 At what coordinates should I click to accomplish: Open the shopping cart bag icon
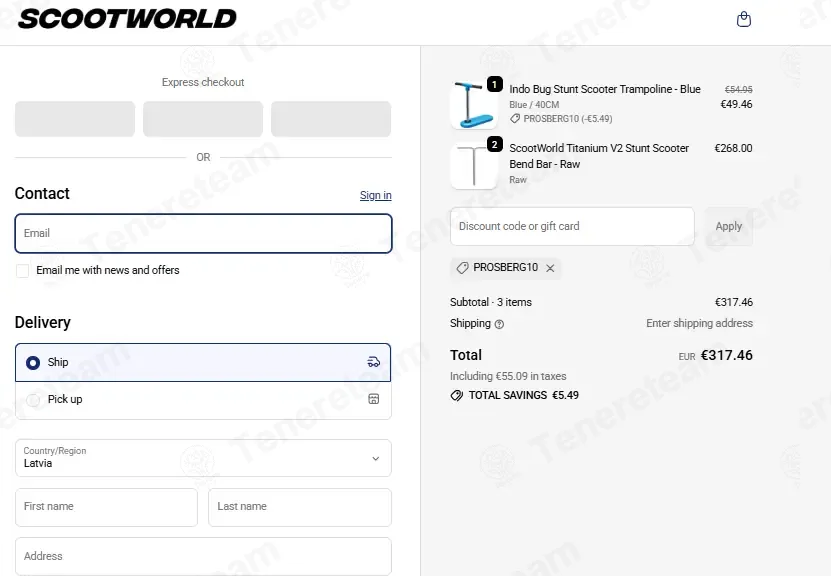[x=744, y=20]
